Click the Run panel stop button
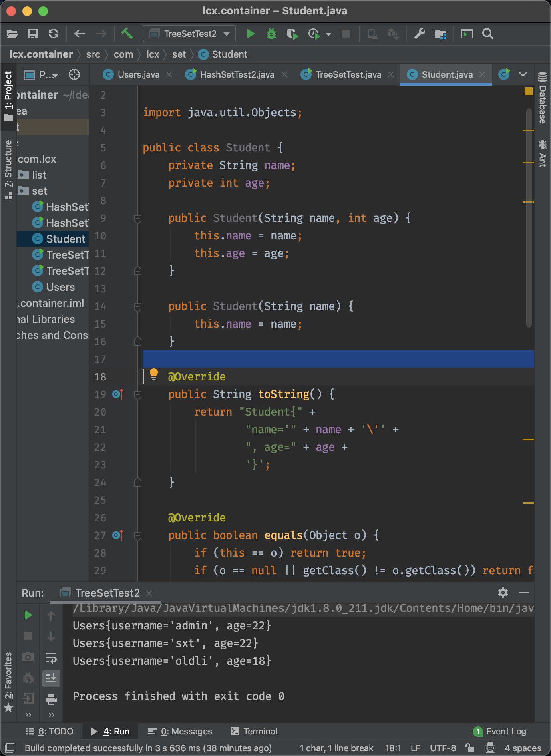 pyautogui.click(x=28, y=636)
